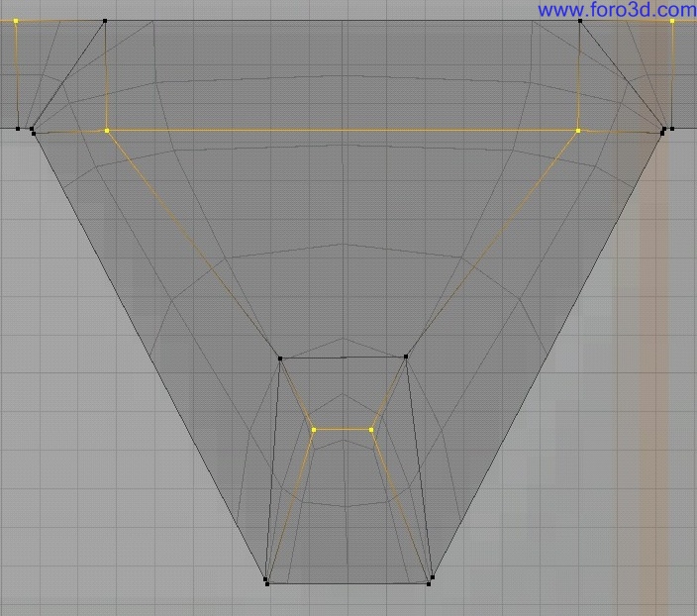The width and height of the screenshot is (697, 616).
Task: Click black vertex at upper-right of the small inner quad
Action: pyautogui.click(x=406, y=357)
